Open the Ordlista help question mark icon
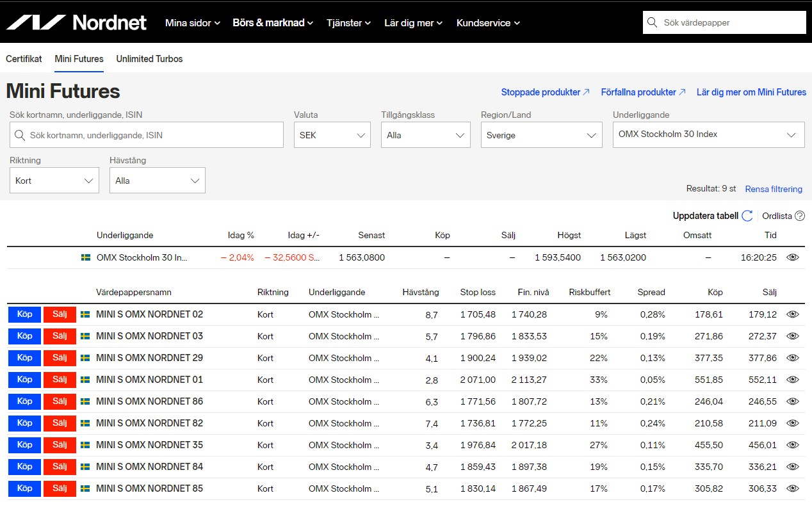This screenshot has height=525, width=812. pyautogui.click(x=800, y=216)
